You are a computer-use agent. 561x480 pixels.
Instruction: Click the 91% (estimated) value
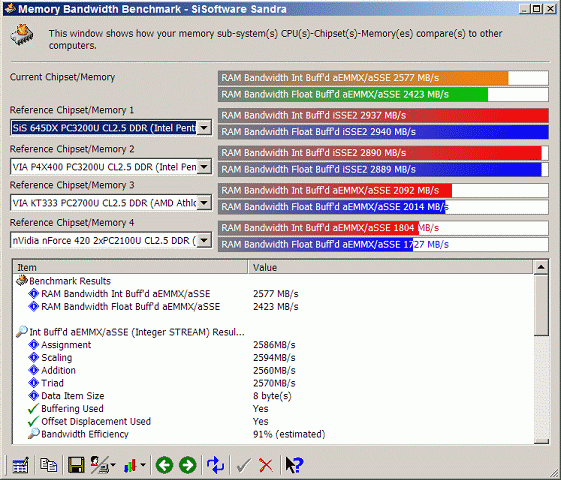click(x=289, y=434)
